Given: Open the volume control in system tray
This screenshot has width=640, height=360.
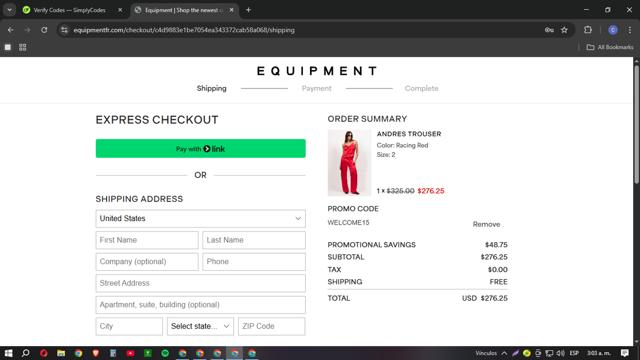Looking at the screenshot, I should click(x=560, y=353).
